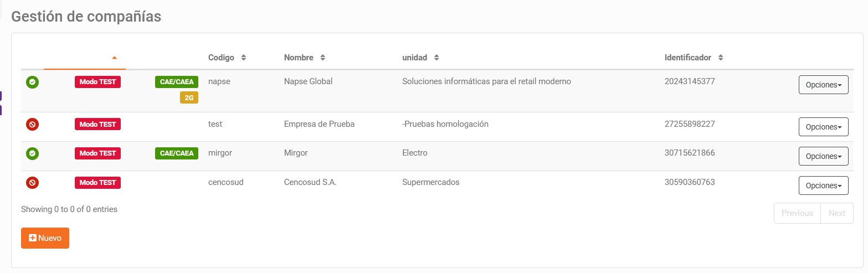Go to Previous page
Viewport: 868px width, 273px height.
click(x=797, y=213)
